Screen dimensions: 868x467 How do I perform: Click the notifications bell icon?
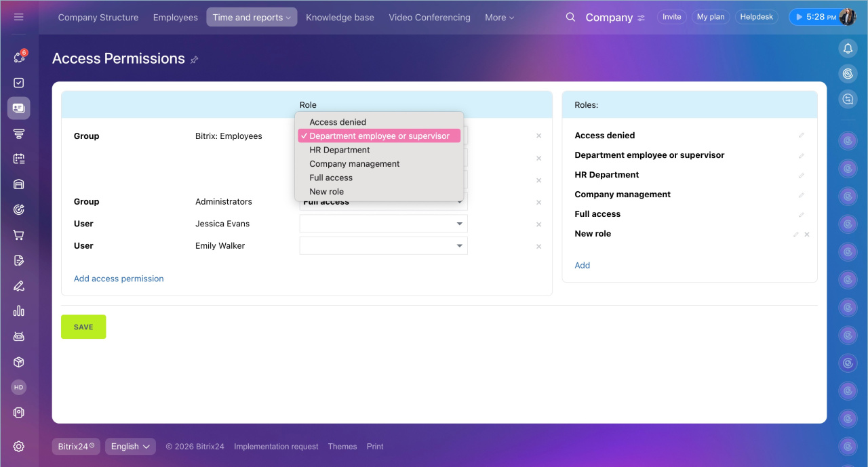click(x=847, y=48)
